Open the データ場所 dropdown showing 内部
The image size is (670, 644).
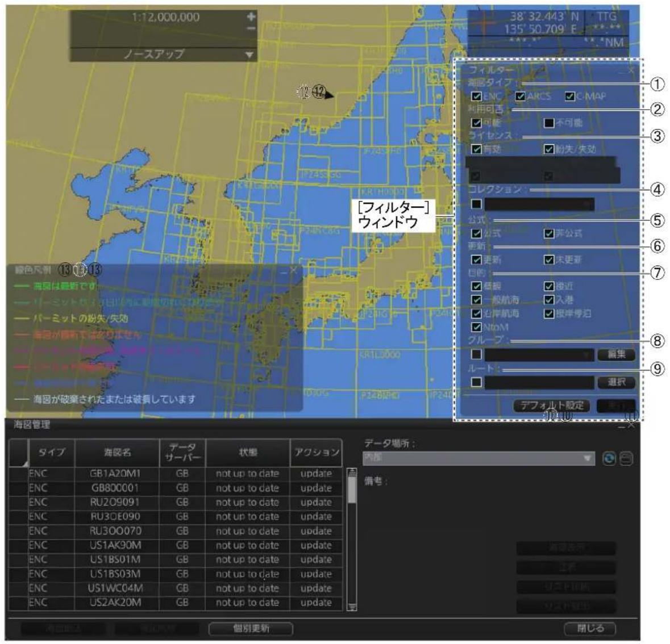[x=478, y=459]
